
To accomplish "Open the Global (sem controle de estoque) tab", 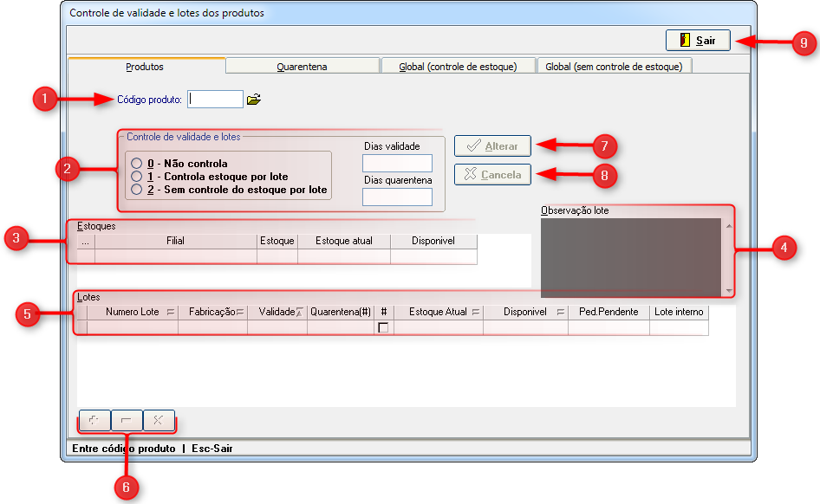I will (x=614, y=67).
